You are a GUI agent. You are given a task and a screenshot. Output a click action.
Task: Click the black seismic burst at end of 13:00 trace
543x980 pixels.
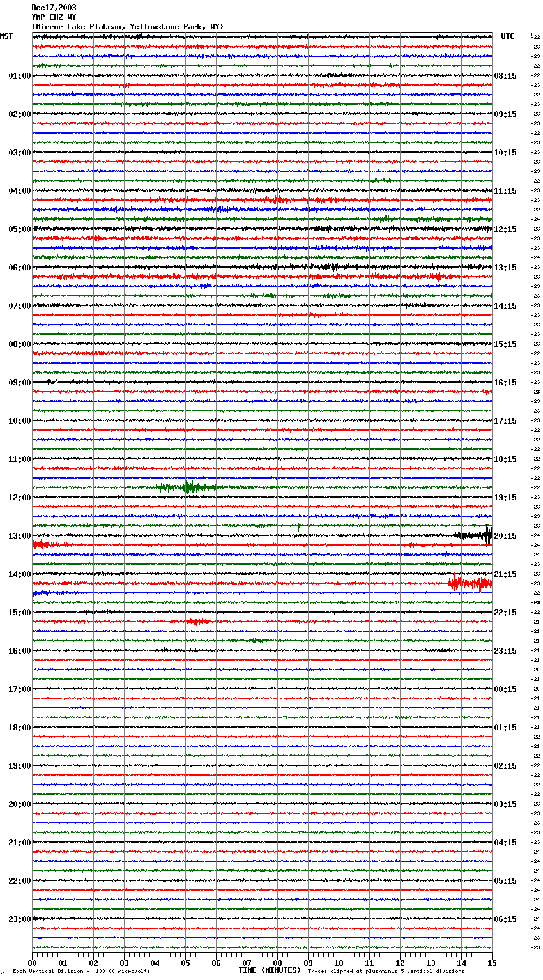(x=475, y=535)
